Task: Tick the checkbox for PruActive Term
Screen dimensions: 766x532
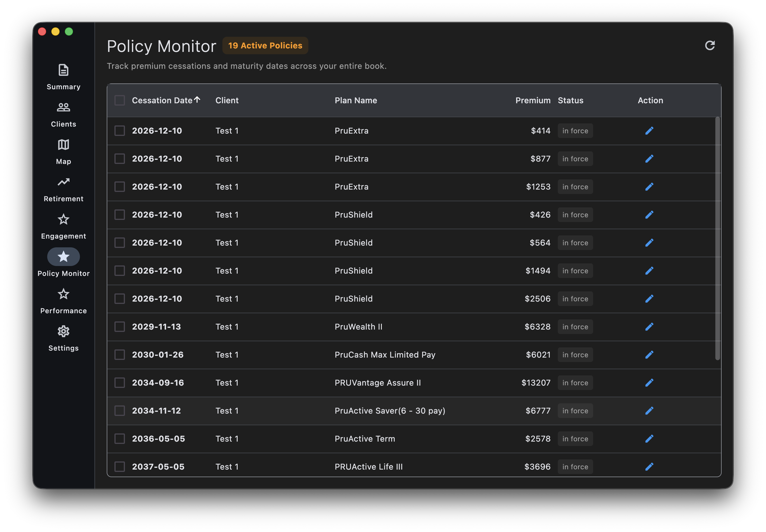Action: pyautogui.click(x=119, y=439)
